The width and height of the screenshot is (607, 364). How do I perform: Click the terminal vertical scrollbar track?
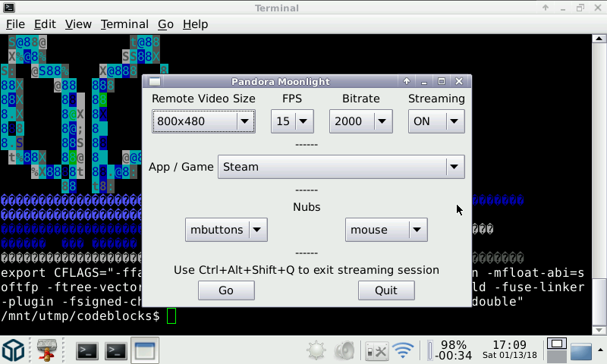599,161
